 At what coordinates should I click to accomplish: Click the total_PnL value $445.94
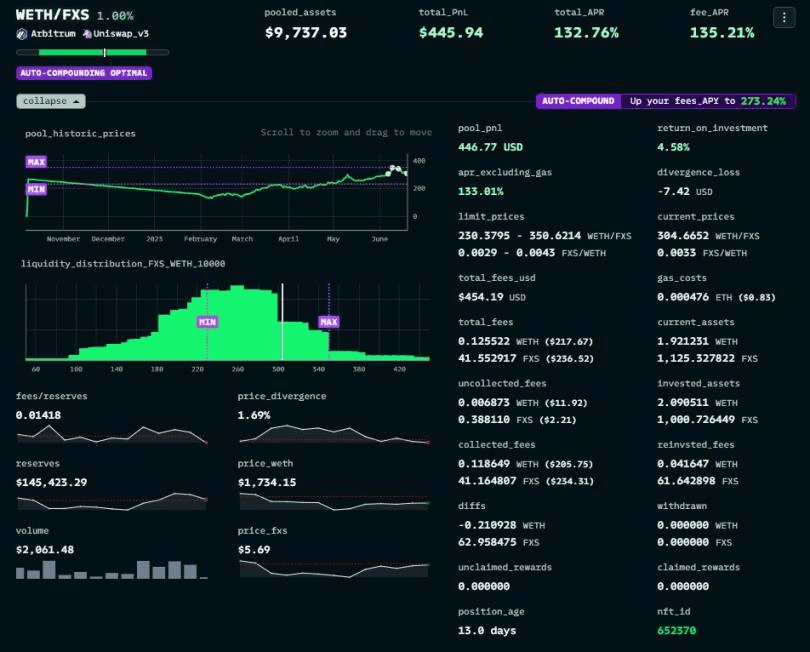pyautogui.click(x=451, y=33)
